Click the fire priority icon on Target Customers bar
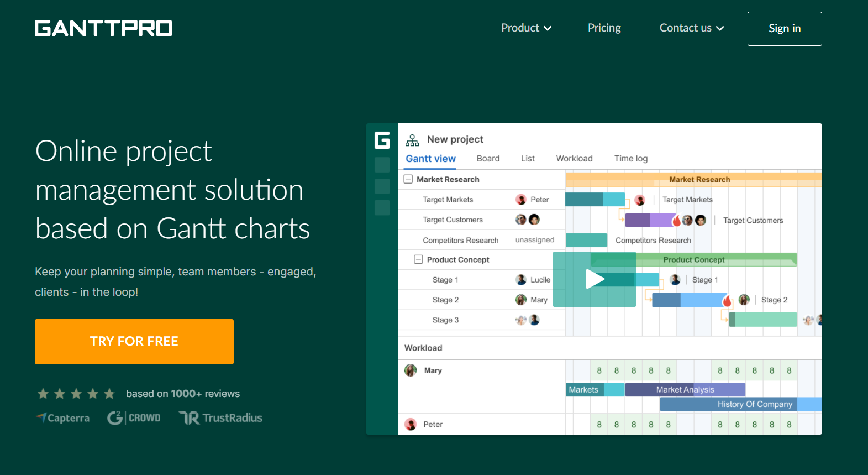This screenshot has width=868, height=475. coord(676,220)
